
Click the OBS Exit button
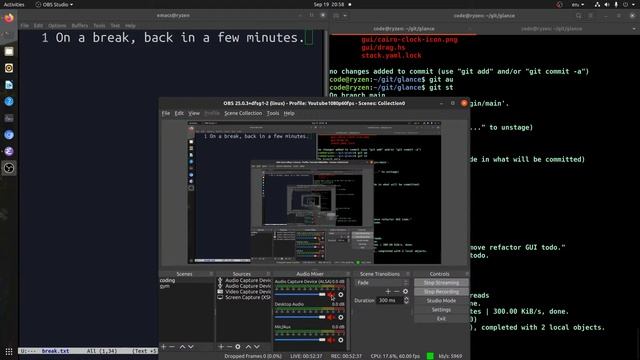pyautogui.click(x=441, y=318)
